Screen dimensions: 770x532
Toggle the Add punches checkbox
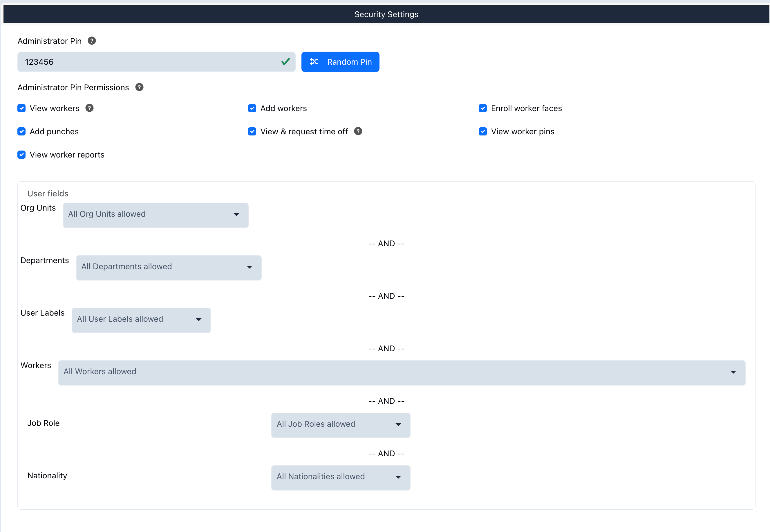(x=22, y=132)
